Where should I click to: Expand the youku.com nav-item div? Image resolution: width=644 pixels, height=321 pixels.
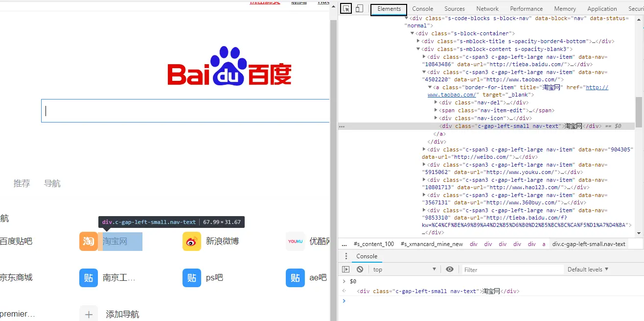coord(424,165)
